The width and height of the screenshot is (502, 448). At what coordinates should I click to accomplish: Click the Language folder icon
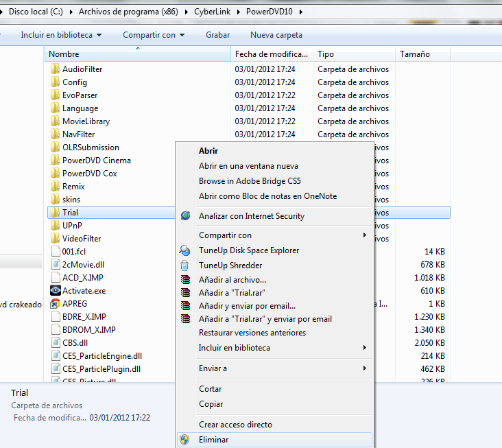(55, 108)
